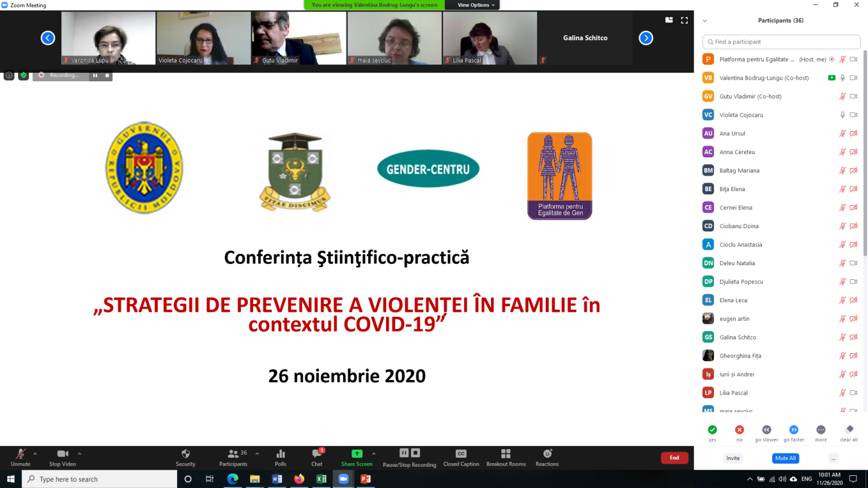
Task: Toggle Anna Cereteu's video icon
Action: [x=853, y=152]
